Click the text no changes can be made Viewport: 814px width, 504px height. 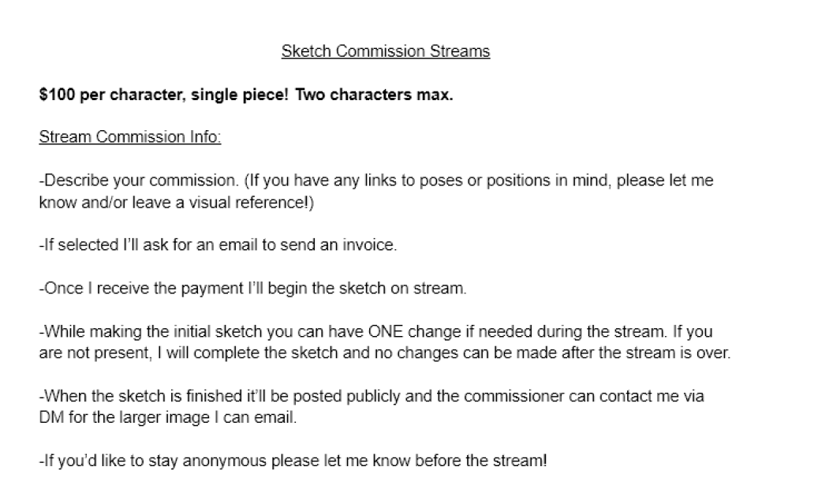tap(467, 353)
